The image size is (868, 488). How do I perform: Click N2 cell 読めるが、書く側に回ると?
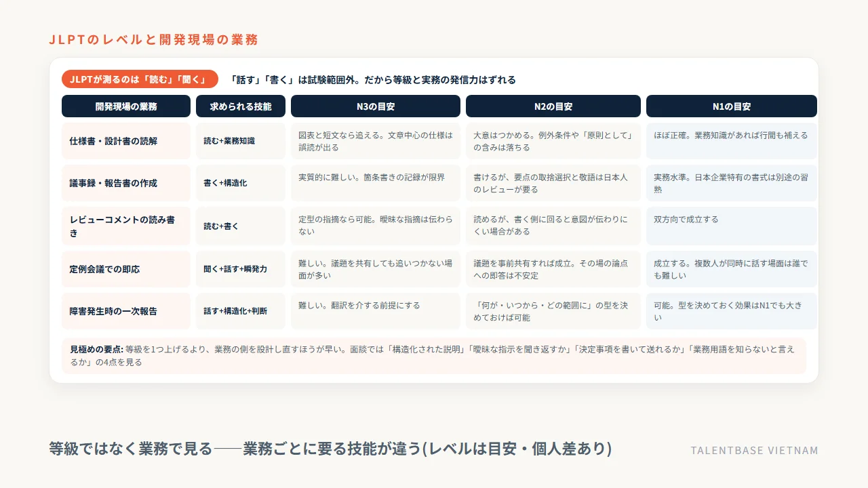pyautogui.click(x=553, y=226)
